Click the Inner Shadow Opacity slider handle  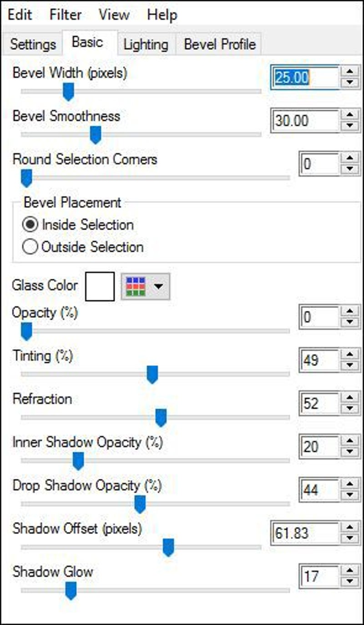78,461
